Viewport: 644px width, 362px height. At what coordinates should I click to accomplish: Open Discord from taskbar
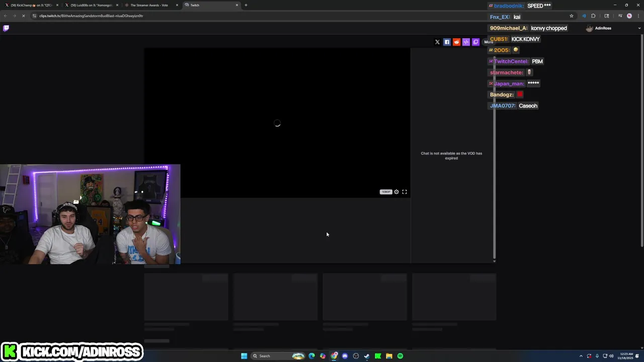(x=345, y=356)
